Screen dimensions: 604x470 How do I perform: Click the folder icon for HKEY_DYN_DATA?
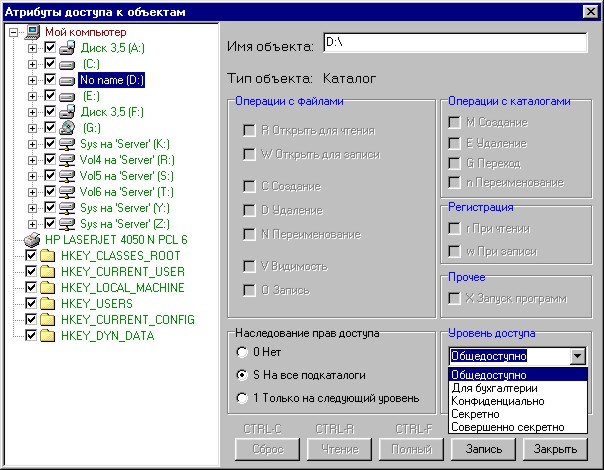(x=48, y=336)
